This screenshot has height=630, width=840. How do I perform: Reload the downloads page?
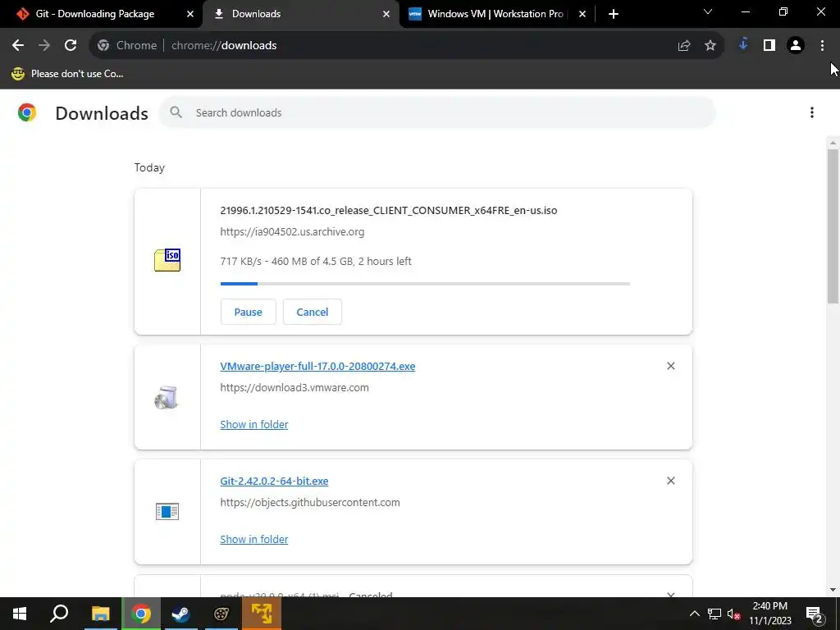(x=71, y=46)
